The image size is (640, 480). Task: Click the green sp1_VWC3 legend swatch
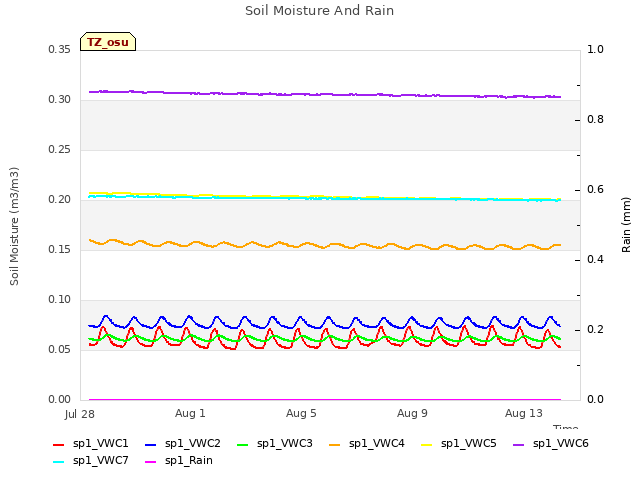coord(243,445)
